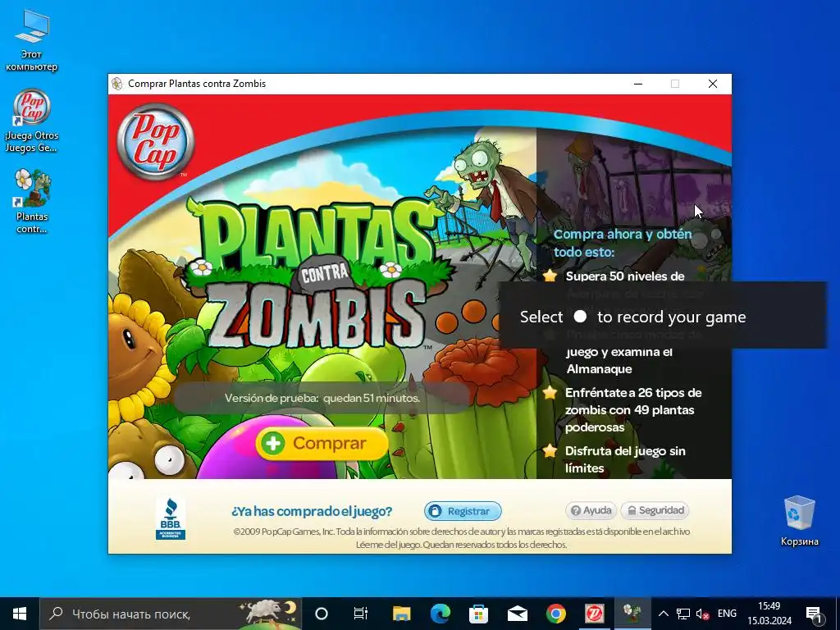Screen dimensions: 840x630
Task: Open Cortana circle icon on taskbar
Action: (322, 614)
